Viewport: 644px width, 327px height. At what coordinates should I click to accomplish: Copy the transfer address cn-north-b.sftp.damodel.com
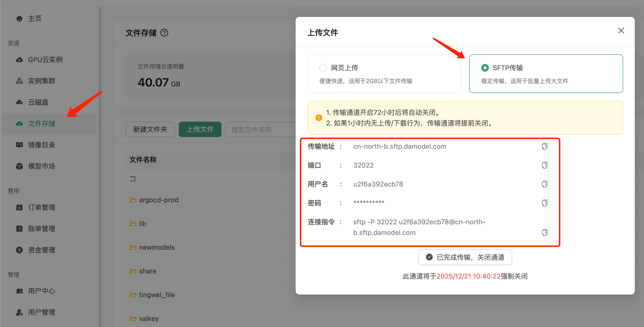click(544, 146)
